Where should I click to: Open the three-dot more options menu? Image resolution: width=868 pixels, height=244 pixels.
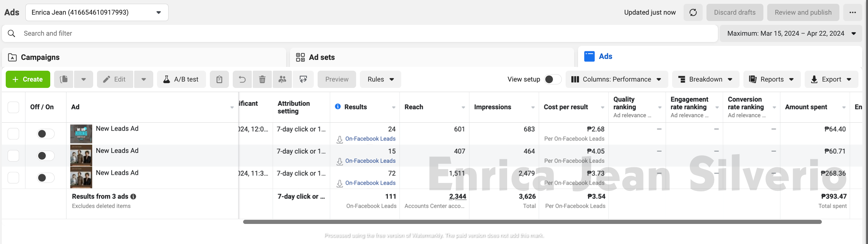[852, 12]
